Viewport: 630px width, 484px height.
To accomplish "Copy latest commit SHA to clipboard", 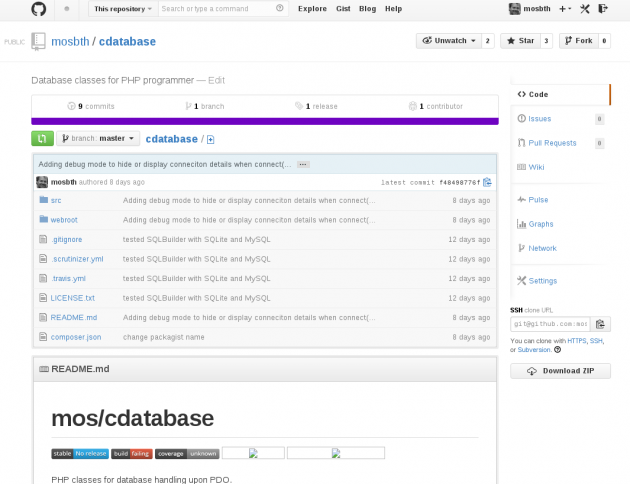I will [x=487, y=182].
